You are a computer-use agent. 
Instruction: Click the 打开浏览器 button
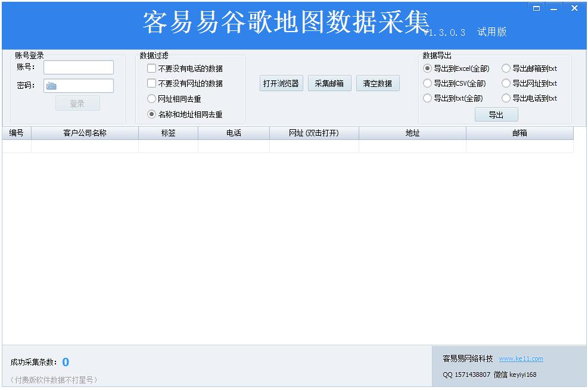tap(281, 83)
